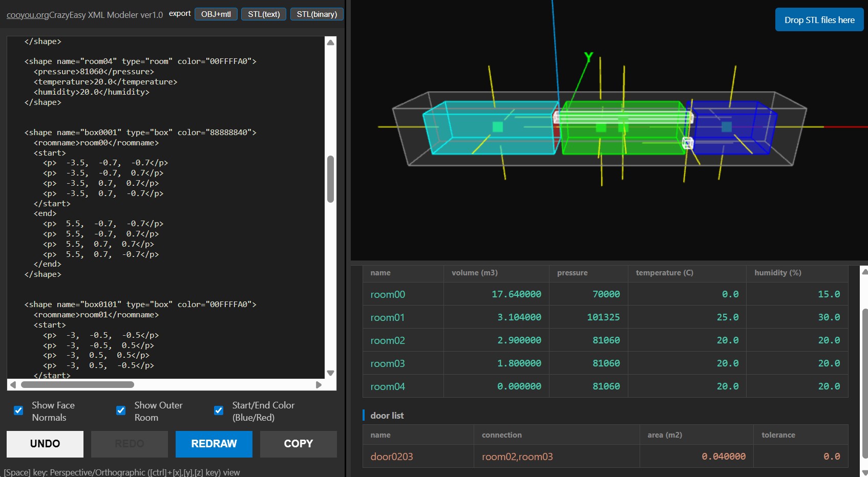Click the XML editor scroll down arrow
The width and height of the screenshot is (868, 477).
pos(330,373)
